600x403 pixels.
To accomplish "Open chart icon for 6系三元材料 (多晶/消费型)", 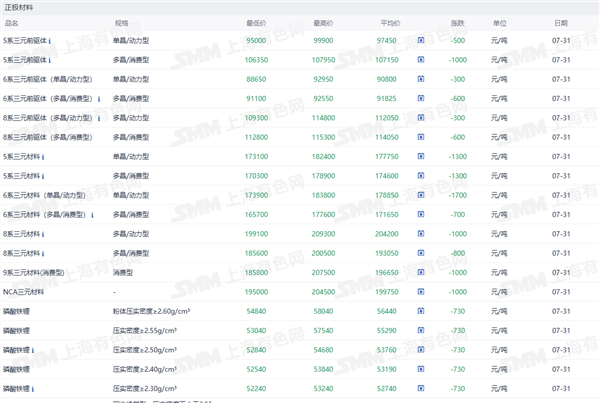I will (421, 214).
